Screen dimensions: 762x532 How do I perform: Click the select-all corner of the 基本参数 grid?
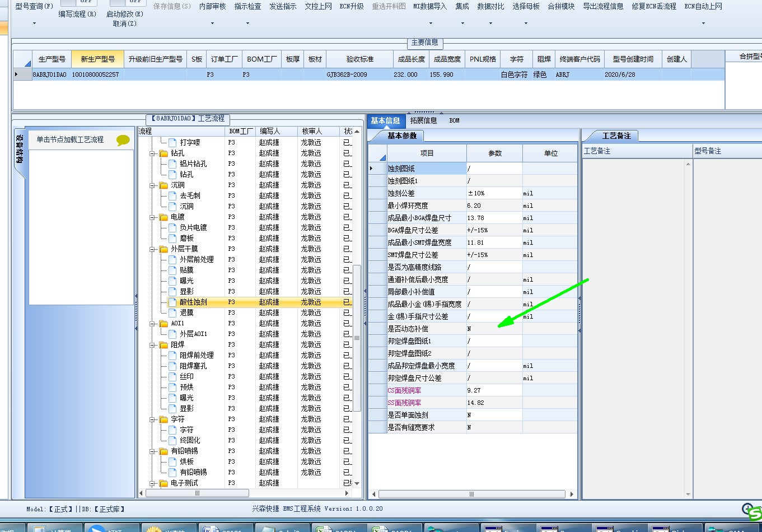pos(378,153)
